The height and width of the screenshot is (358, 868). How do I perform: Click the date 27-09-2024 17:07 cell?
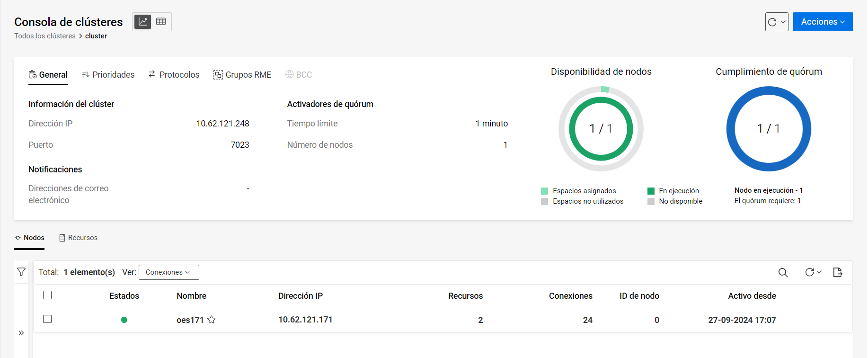point(742,320)
